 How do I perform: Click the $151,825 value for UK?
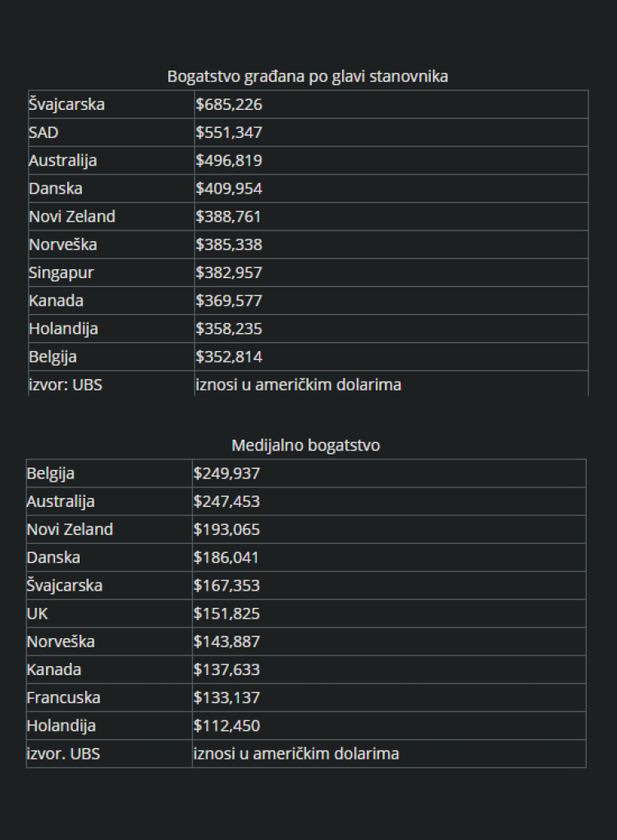pos(227,613)
